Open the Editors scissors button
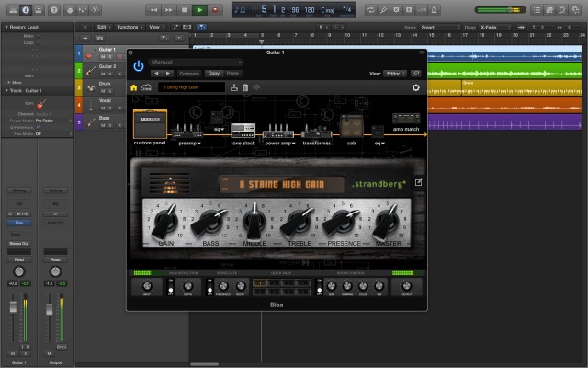The image size is (588, 368). 96,10
